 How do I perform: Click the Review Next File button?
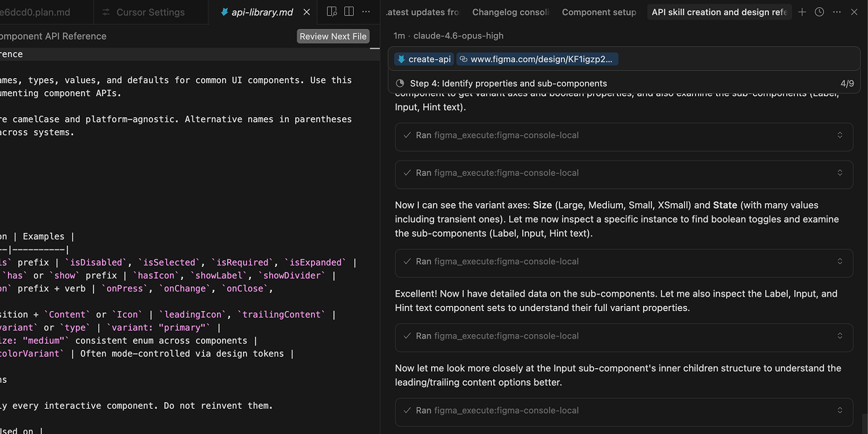point(333,36)
